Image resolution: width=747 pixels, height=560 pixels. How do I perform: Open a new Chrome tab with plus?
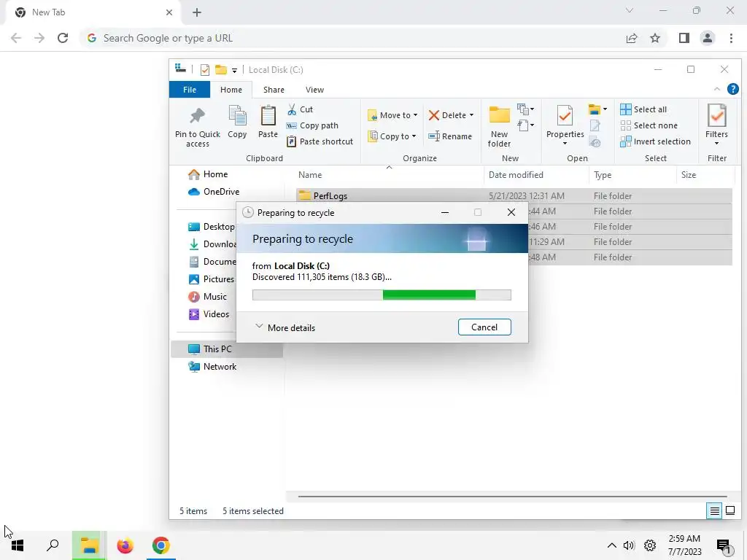click(197, 12)
